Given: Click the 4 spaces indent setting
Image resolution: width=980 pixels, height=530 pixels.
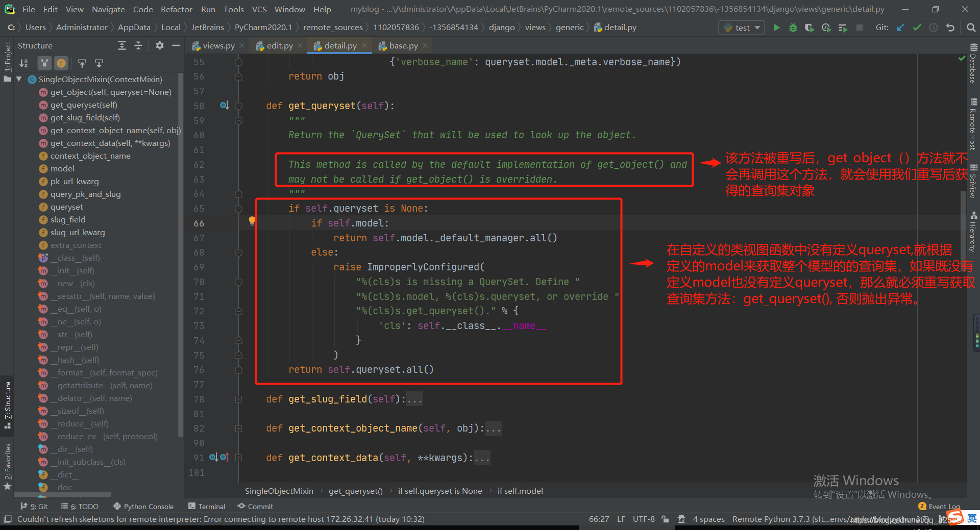Looking at the screenshot, I should tap(708, 519).
